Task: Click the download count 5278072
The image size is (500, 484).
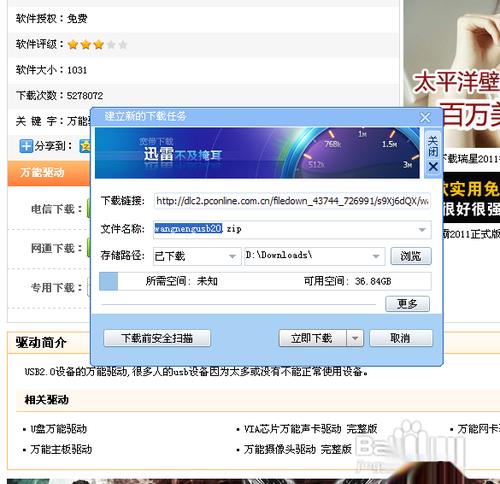Action: point(85,96)
